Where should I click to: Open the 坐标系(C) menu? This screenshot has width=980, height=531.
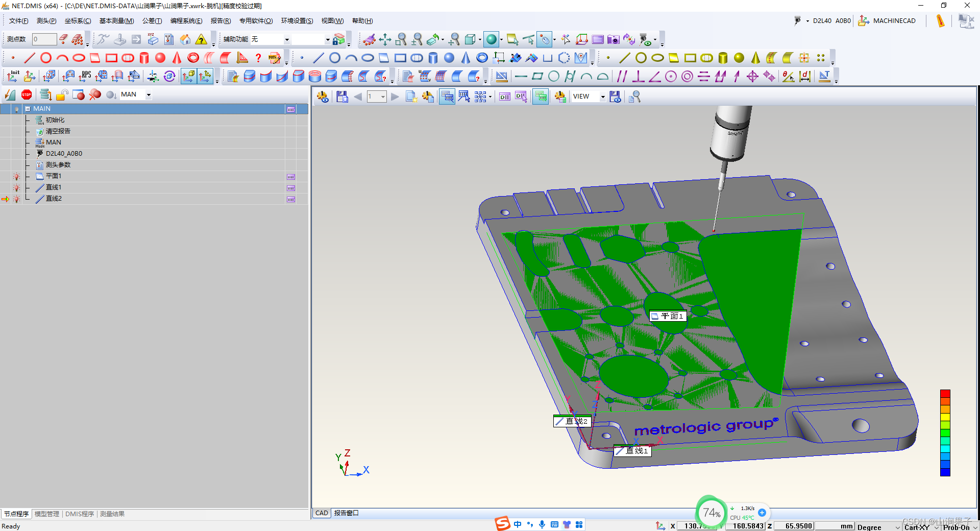tap(78, 21)
